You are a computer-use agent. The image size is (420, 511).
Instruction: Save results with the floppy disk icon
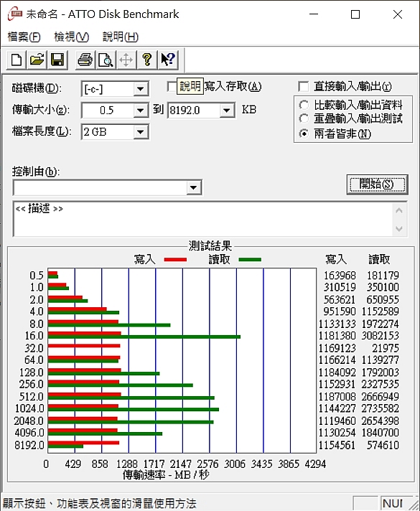[57, 60]
